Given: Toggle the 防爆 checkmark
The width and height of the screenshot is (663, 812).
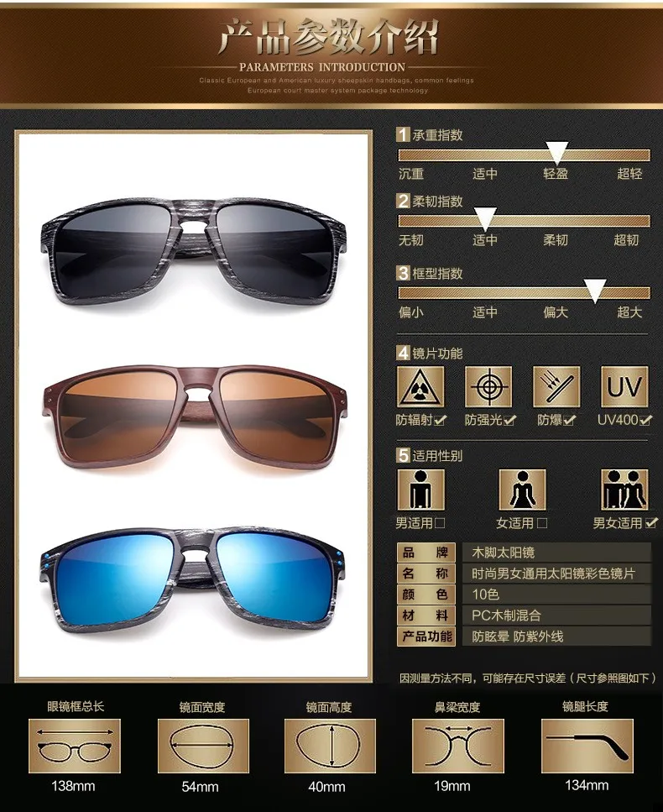Looking at the screenshot, I should (x=569, y=420).
